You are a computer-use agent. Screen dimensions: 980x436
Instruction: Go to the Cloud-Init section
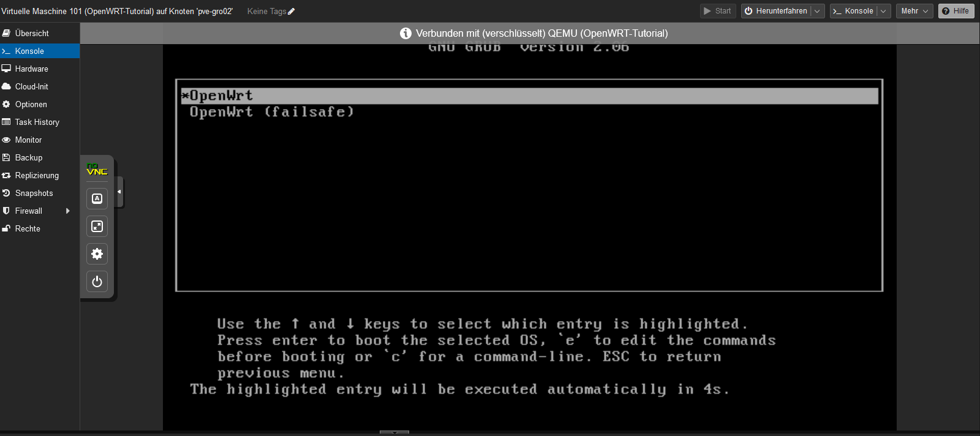(40, 86)
